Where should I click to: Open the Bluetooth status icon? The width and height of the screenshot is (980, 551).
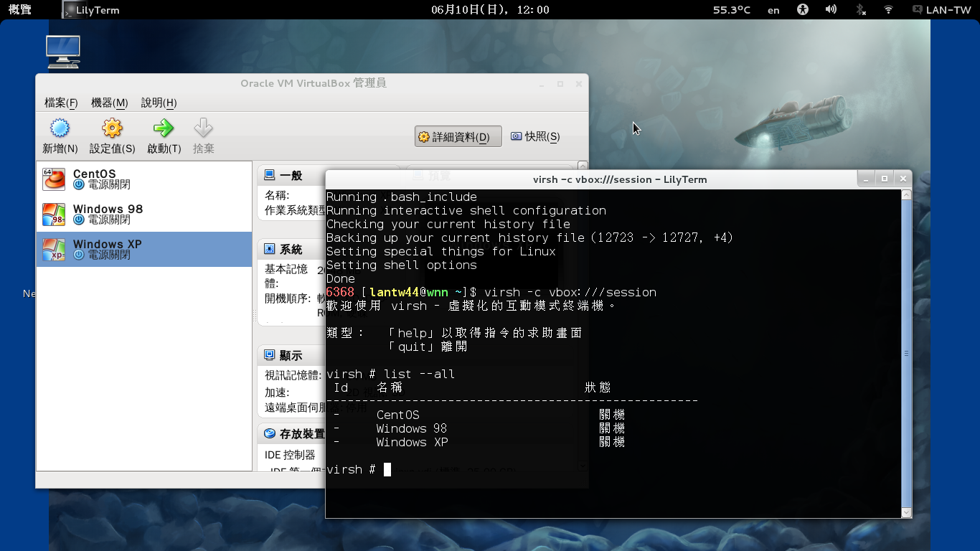pyautogui.click(x=860, y=10)
